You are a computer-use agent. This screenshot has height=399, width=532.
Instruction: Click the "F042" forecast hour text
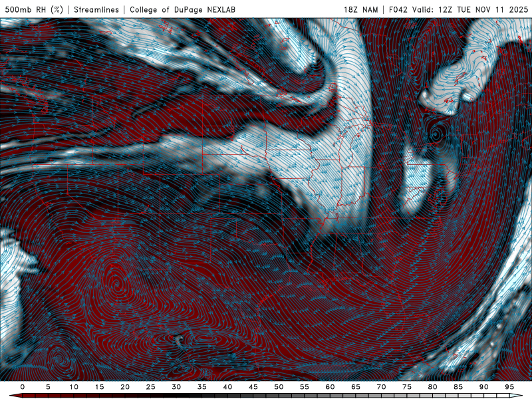(x=398, y=9)
